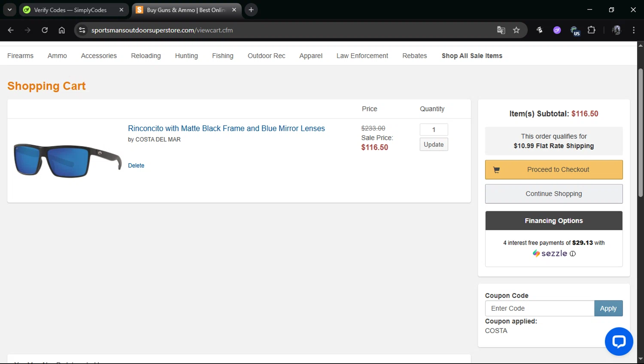Screen dimensions: 644x364
Task: Click Proceed to Checkout button
Action: 554,170
